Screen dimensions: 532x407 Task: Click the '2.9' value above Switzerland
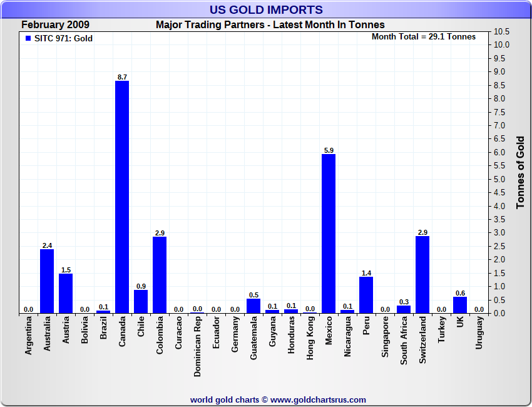pos(422,232)
